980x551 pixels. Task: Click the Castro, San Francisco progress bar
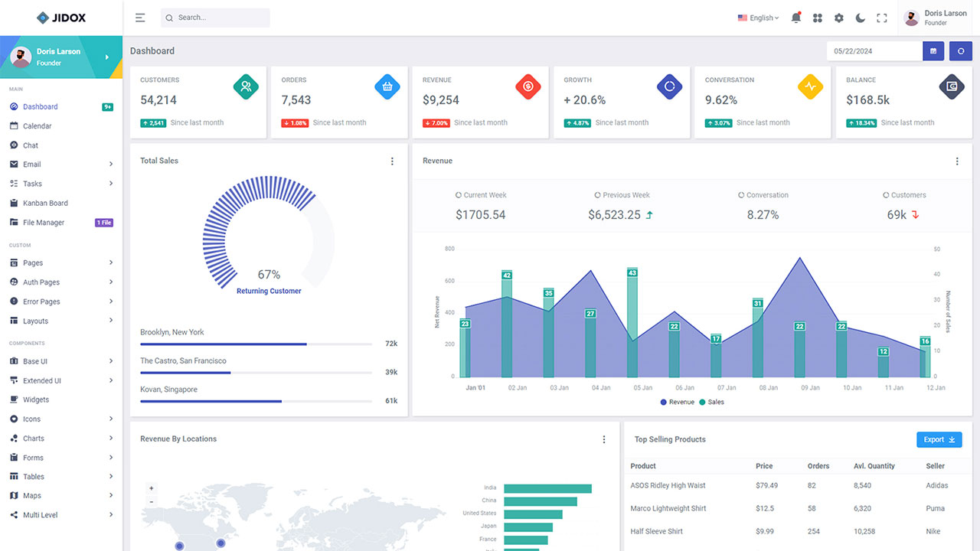point(256,373)
